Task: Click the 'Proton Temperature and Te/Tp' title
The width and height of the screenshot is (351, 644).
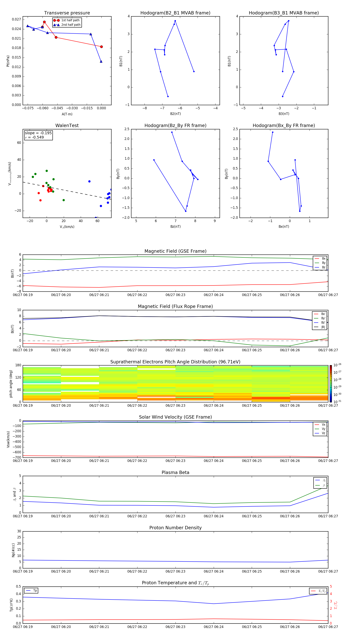Action: (175, 583)
